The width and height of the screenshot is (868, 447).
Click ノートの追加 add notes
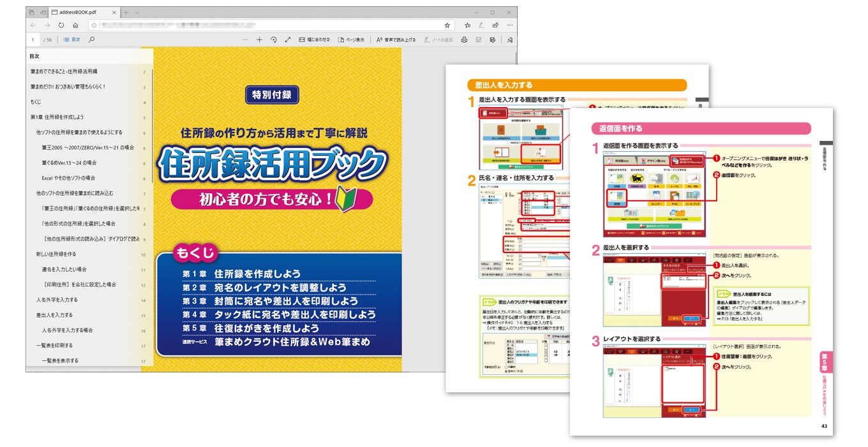438,40
